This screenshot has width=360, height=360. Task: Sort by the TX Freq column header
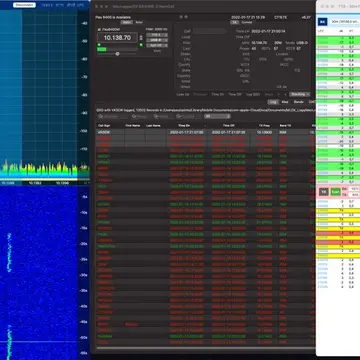point(264,126)
